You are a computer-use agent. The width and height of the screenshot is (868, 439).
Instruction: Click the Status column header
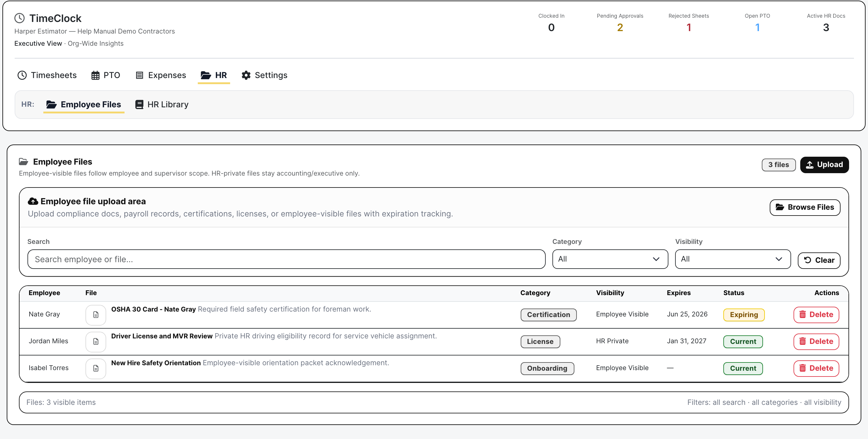tap(733, 293)
